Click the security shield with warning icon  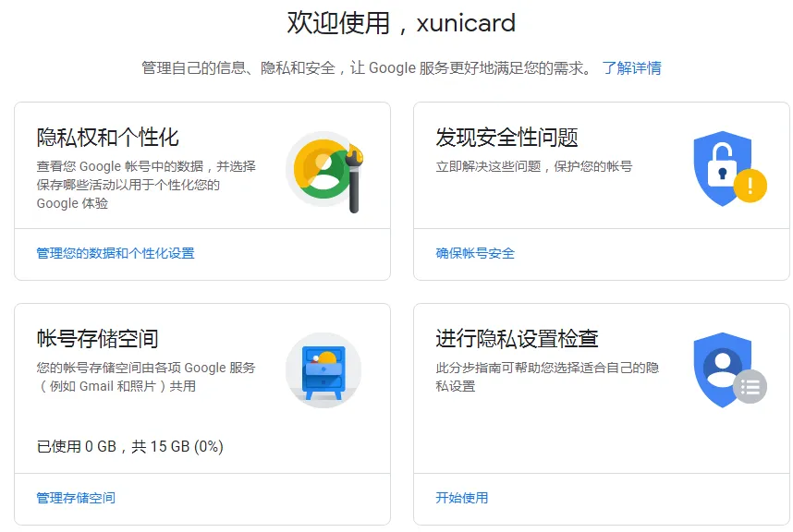click(730, 169)
